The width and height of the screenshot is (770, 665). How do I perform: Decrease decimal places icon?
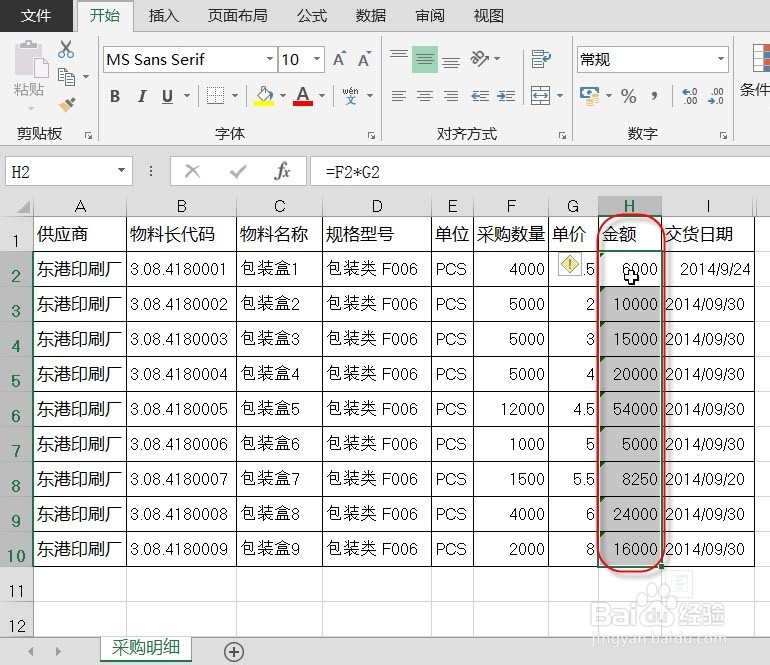(x=715, y=96)
